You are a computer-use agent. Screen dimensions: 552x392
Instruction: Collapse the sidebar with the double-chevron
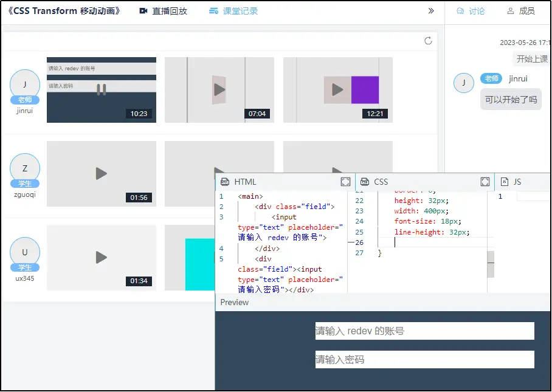[x=431, y=11]
